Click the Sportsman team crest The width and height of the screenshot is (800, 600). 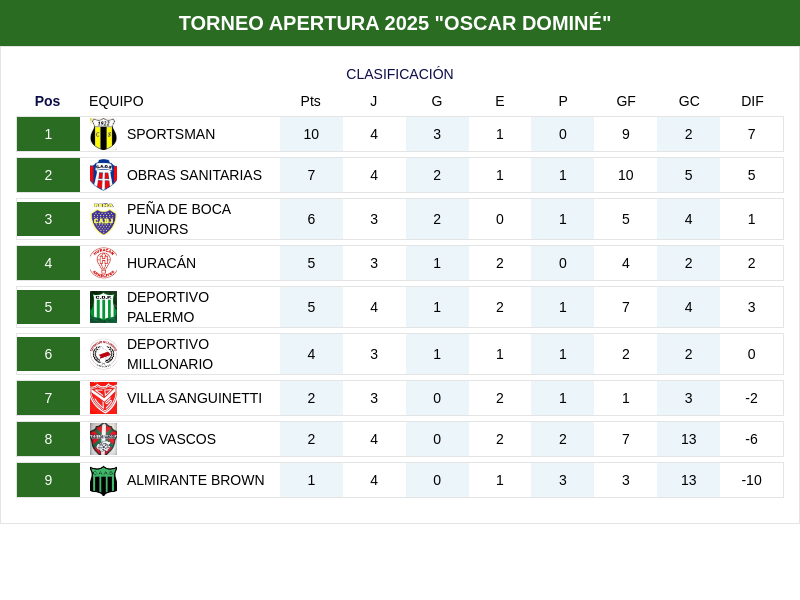click(x=103, y=134)
